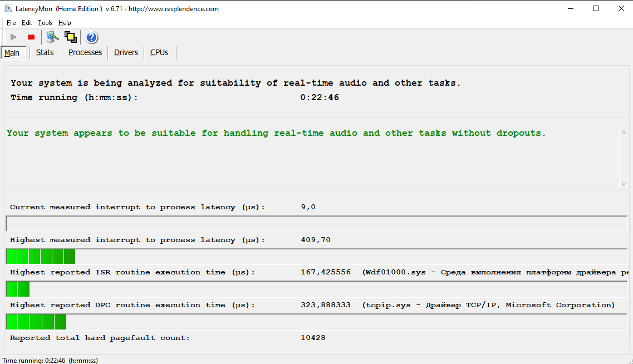Click the time running value 0:22:46
Screen dimensions: 633x364
point(320,97)
